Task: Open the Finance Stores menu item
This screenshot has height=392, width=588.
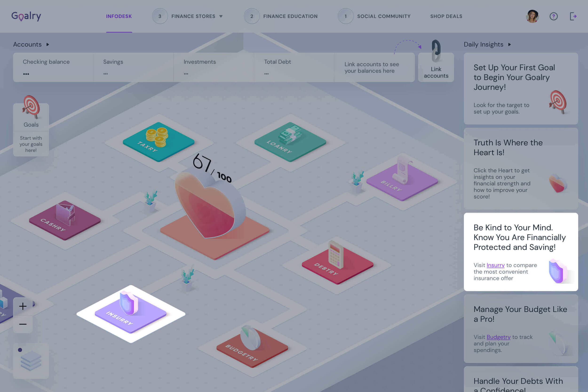Action: [x=193, y=16]
